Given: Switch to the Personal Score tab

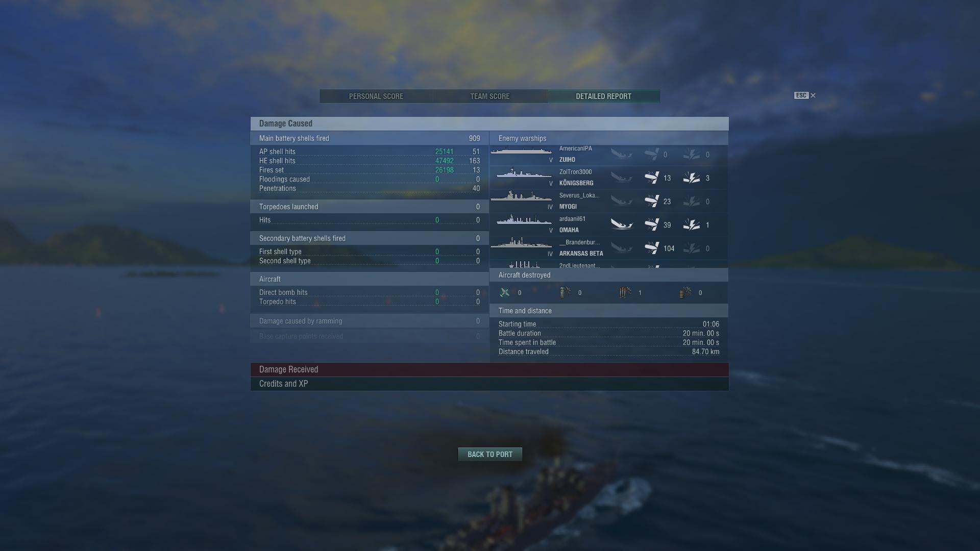Looking at the screenshot, I should (376, 96).
